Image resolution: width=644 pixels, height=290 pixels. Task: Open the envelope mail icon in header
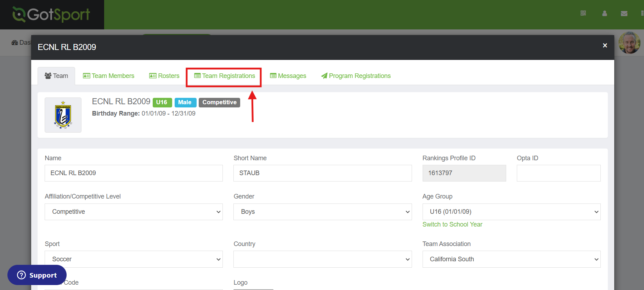[624, 13]
